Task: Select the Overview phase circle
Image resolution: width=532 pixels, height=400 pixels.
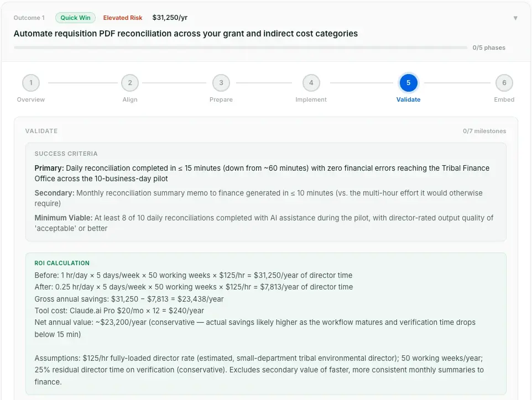Action: 30,83
